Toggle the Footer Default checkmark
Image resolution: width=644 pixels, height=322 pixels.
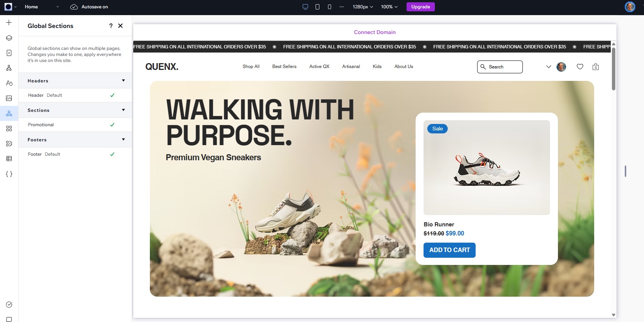112,154
